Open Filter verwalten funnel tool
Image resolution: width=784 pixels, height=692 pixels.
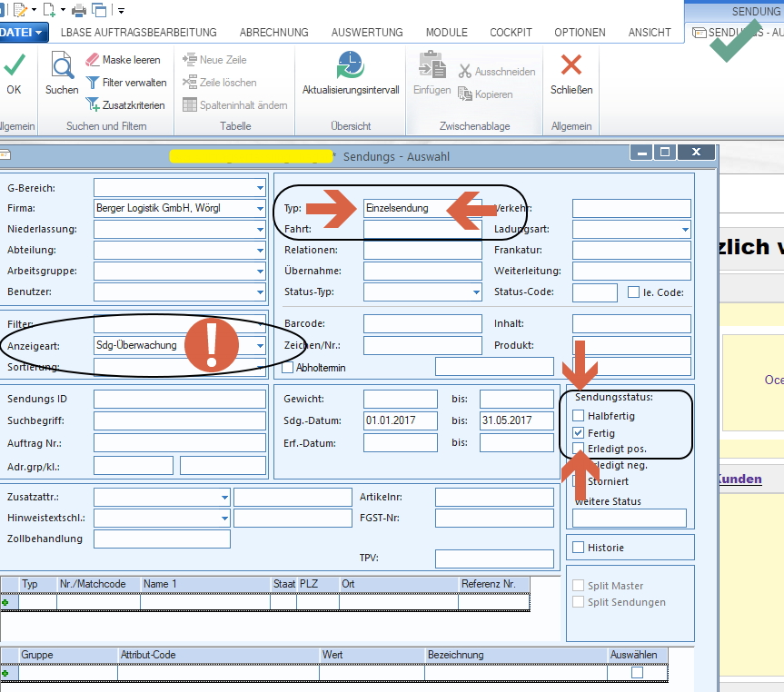click(x=126, y=83)
